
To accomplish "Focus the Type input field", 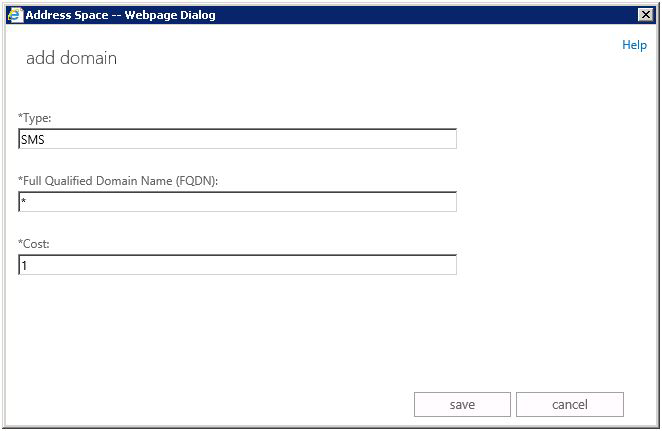I will pyautogui.click(x=238, y=140).
